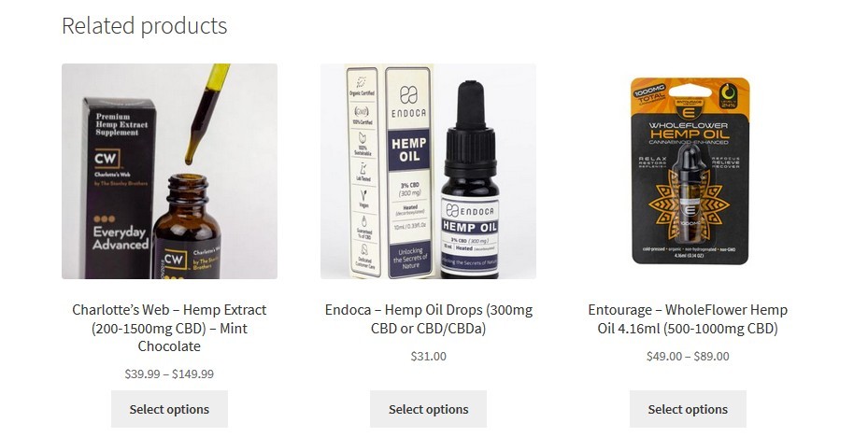Click the 1000MG Total badge on the Entourage package

point(650,95)
